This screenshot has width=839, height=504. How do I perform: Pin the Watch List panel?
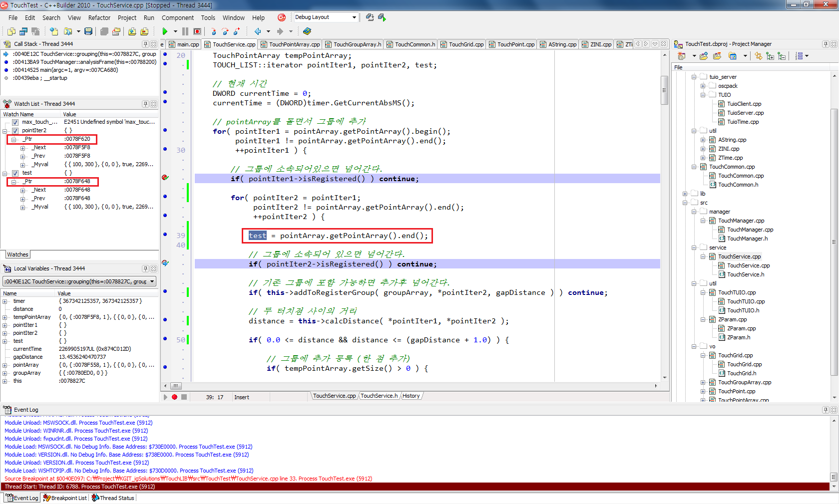(x=145, y=104)
